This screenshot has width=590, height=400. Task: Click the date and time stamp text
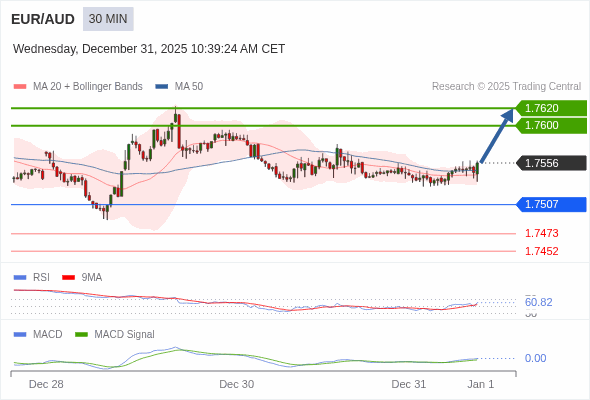pos(149,49)
